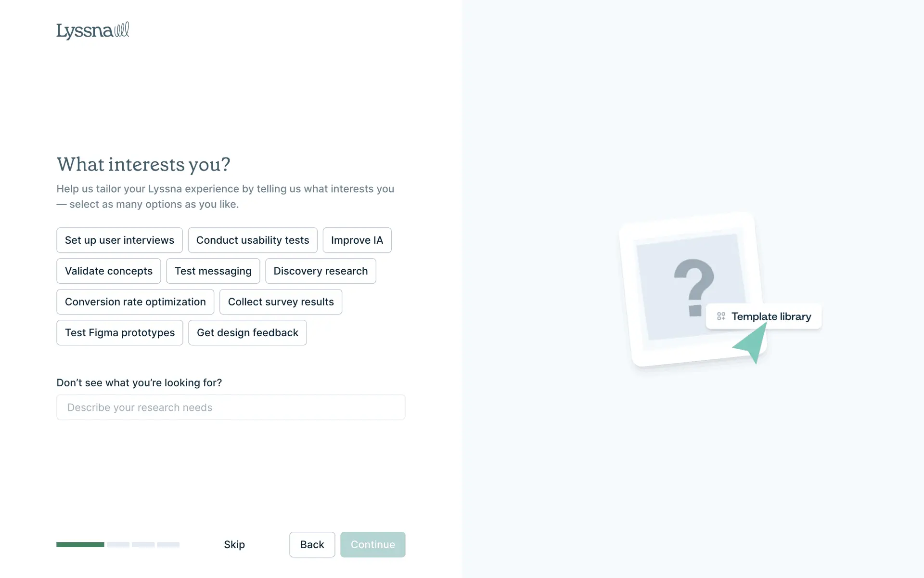924x578 pixels.
Task: Click the Lyssna logo
Action: (92, 31)
